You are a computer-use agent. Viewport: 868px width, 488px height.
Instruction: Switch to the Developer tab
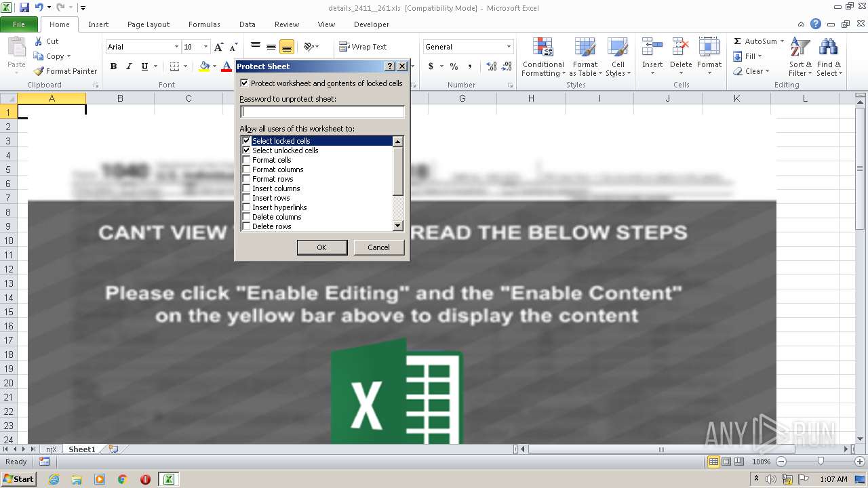[372, 24]
